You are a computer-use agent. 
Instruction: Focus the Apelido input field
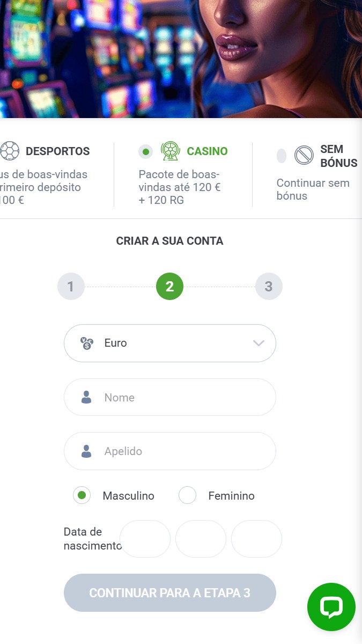(x=182, y=451)
